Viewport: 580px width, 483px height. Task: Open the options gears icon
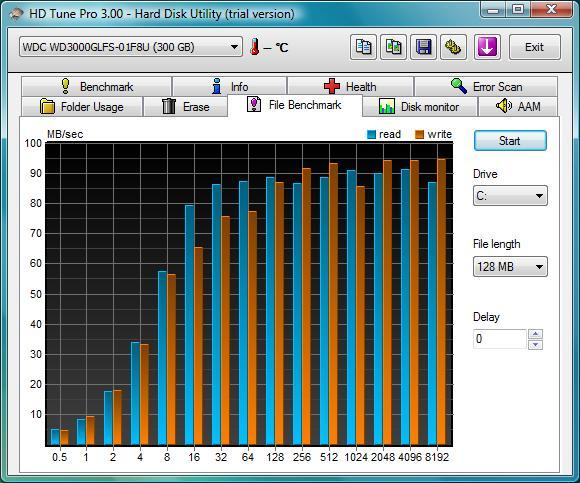[x=453, y=47]
